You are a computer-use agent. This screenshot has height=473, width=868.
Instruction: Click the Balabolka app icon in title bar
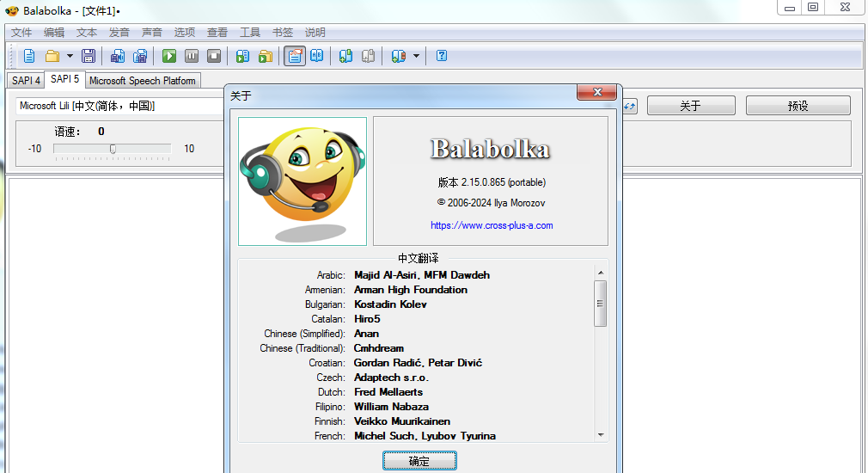pos(12,10)
